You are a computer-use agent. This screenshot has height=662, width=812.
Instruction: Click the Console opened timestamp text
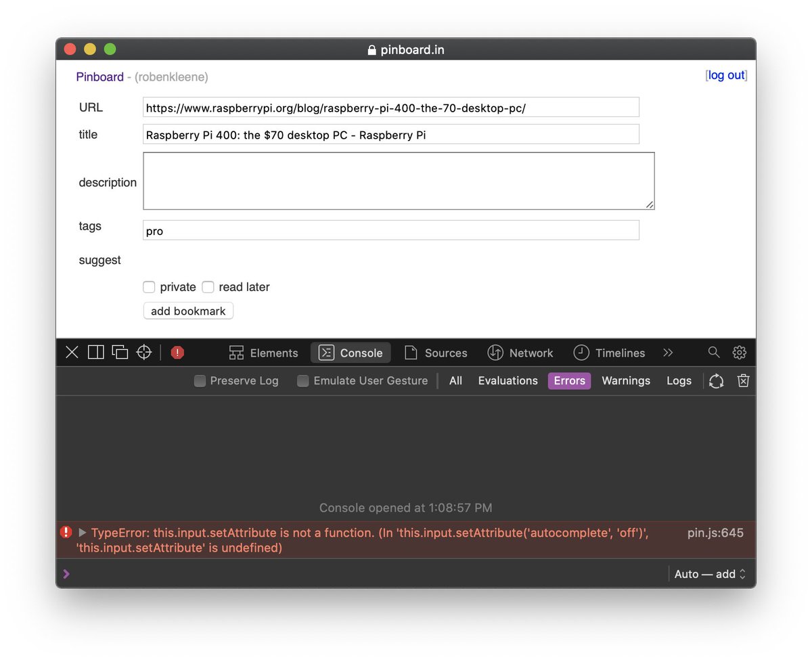pos(405,508)
